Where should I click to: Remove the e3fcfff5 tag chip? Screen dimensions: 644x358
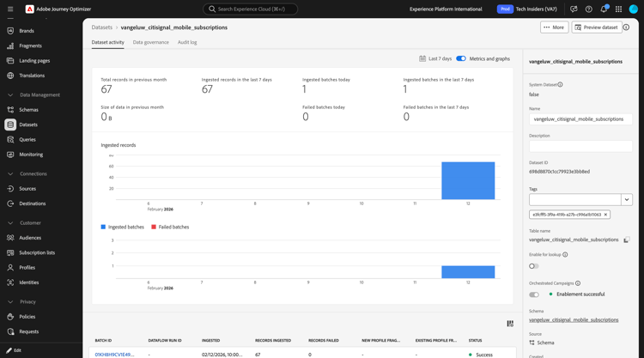point(605,215)
